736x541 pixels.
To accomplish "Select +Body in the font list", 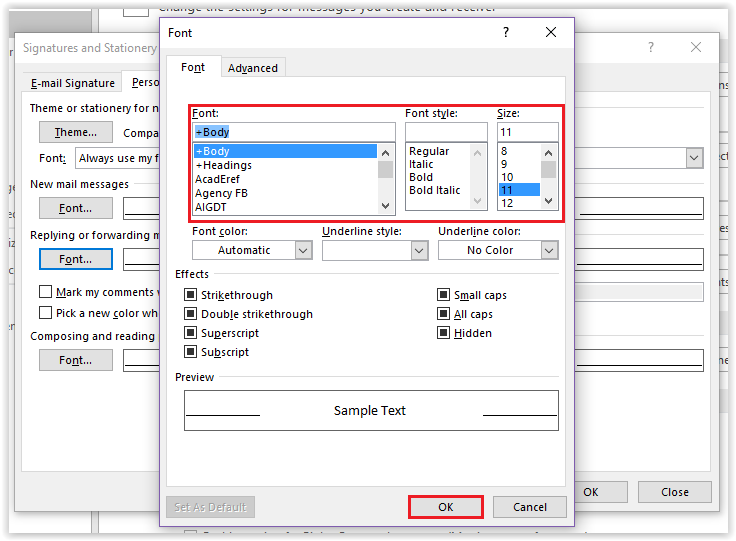I will (x=285, y=151).
